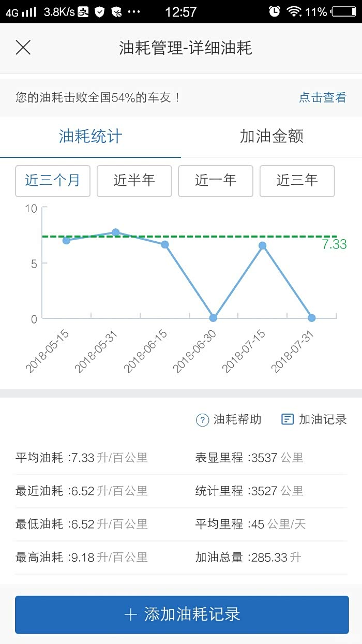The image size is (362, 644).
Task: Tap the question mark help icon
Action: [x=202, y=420]
